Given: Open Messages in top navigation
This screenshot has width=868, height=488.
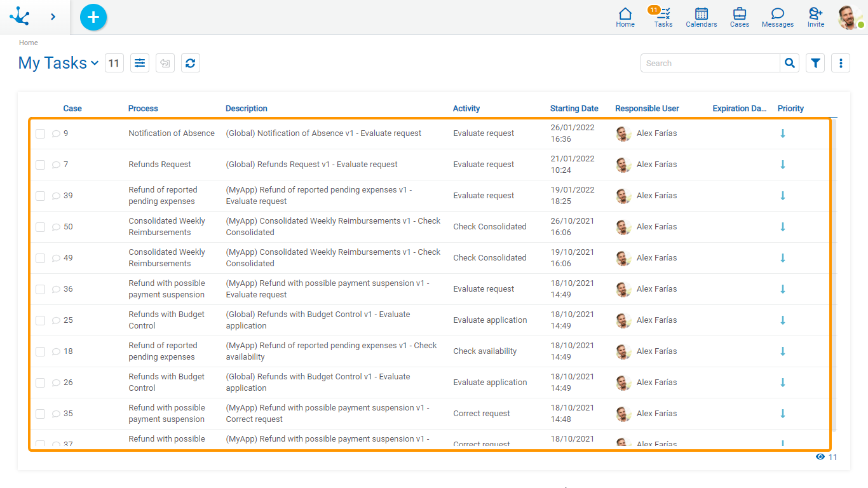Looking at the screenshot, I should [x=778, y=17].
